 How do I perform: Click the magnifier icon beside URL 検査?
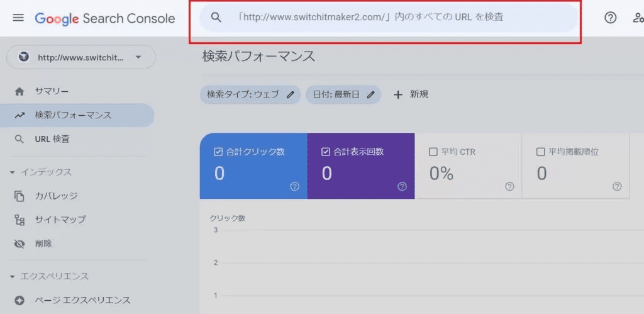click(19, 139)
